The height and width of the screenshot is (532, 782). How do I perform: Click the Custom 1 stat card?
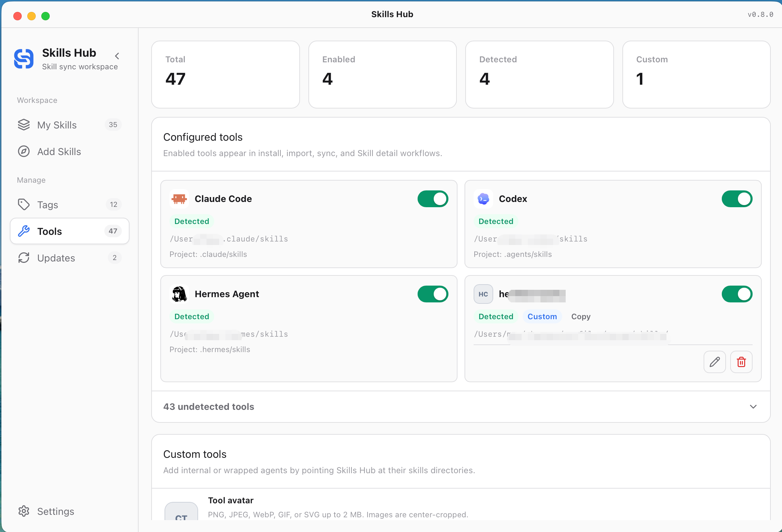coord(696,75)
